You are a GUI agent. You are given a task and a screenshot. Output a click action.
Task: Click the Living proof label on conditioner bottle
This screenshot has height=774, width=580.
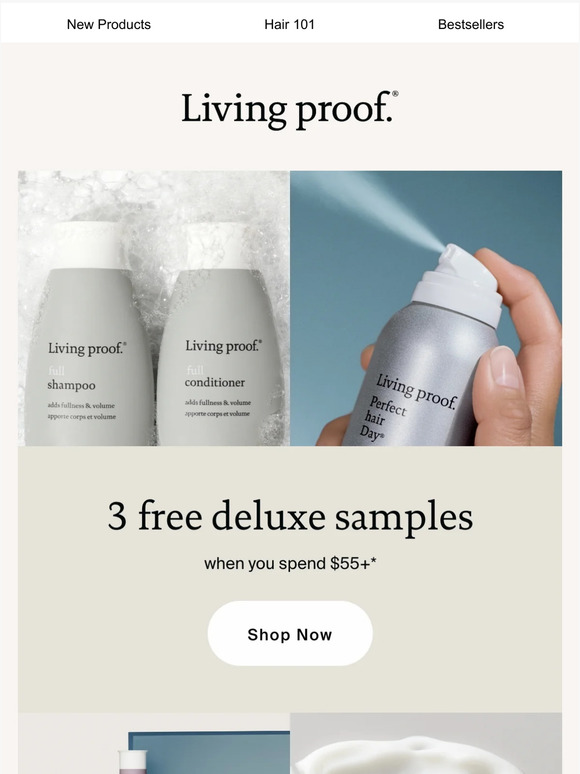click(x=224, y=346)
